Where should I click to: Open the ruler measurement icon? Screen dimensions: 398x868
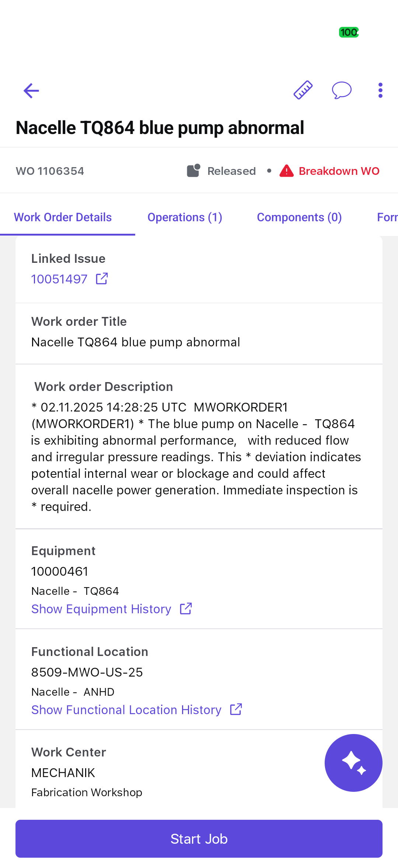tap(303, 90)
